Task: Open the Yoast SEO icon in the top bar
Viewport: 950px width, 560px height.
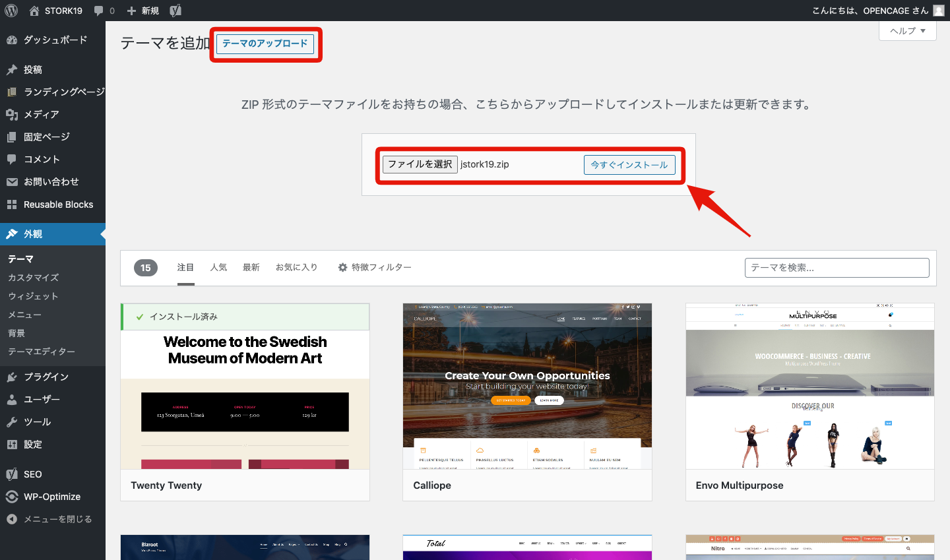Action: (x=175, y=10)
